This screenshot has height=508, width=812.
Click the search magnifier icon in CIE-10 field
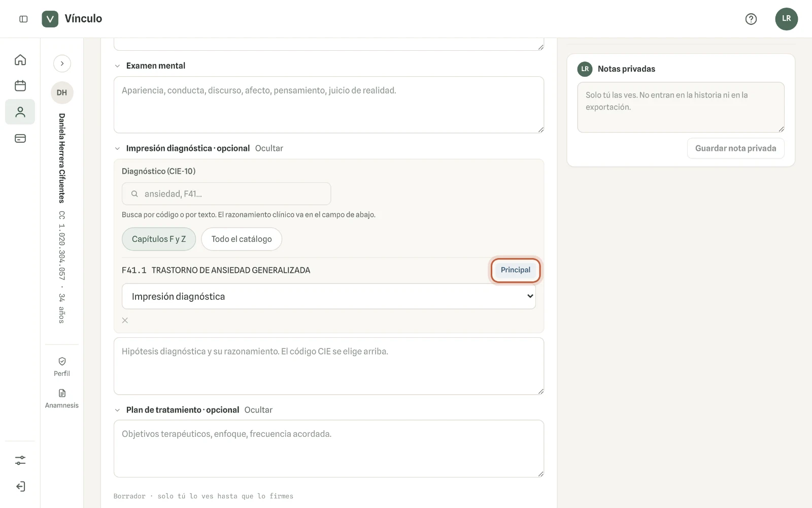[x=134, y=194]
